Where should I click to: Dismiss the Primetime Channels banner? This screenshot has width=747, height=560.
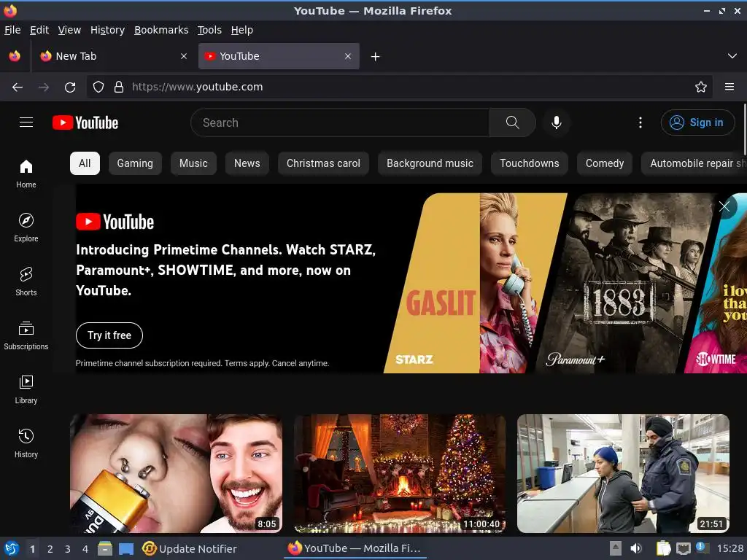(724, 206)
